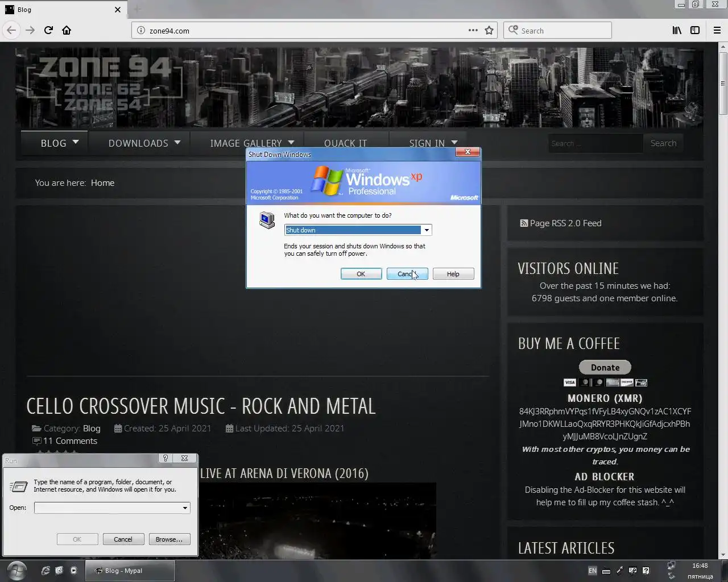Open the browser hamburger menu
The height and width of the screenshot is (582, 728).
[x=717, y=30]
